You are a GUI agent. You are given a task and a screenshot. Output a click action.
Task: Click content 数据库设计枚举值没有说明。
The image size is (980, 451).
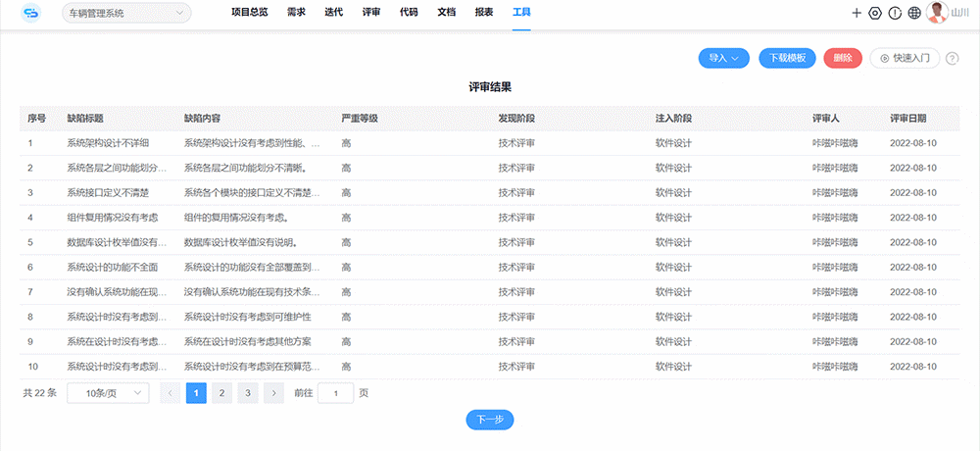coord(240,243)
